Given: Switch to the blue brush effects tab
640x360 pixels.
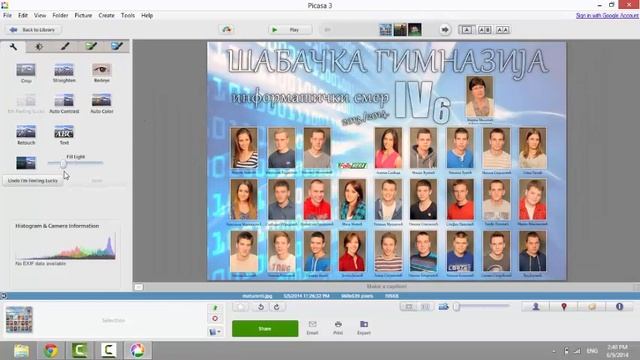Looking at the screenshot, I should click(117, 47).
